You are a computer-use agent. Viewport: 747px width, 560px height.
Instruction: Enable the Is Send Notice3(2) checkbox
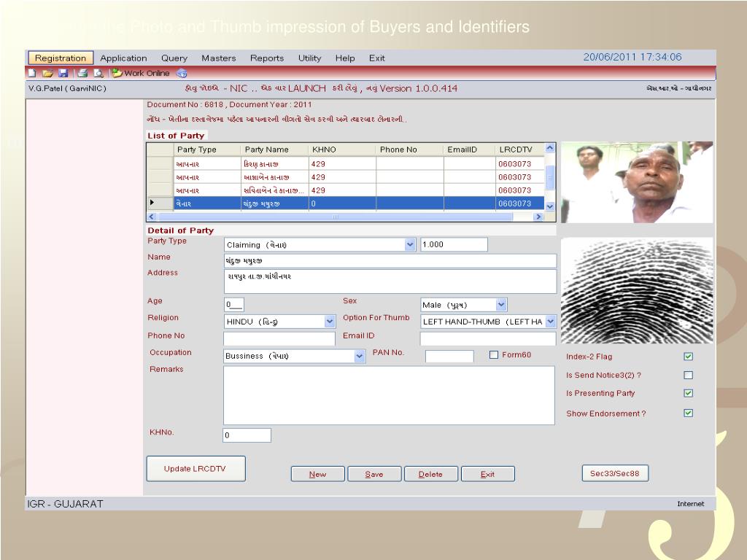689,376
